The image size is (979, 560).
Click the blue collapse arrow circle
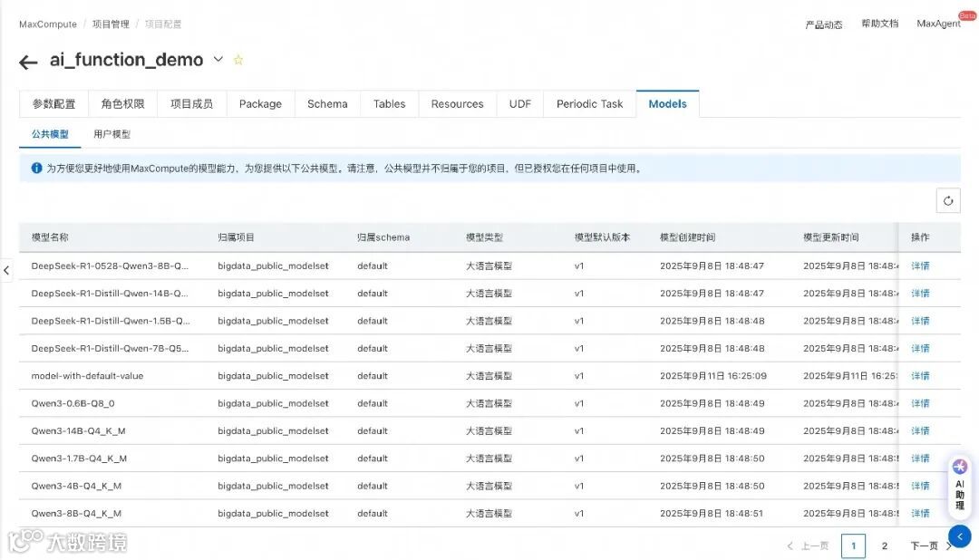click(960, 536)
